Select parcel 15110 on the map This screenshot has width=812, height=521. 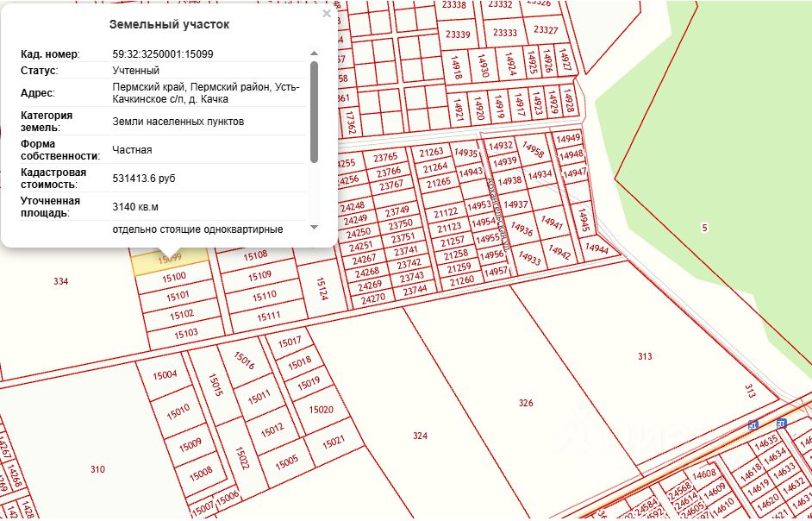click(264, 297)
